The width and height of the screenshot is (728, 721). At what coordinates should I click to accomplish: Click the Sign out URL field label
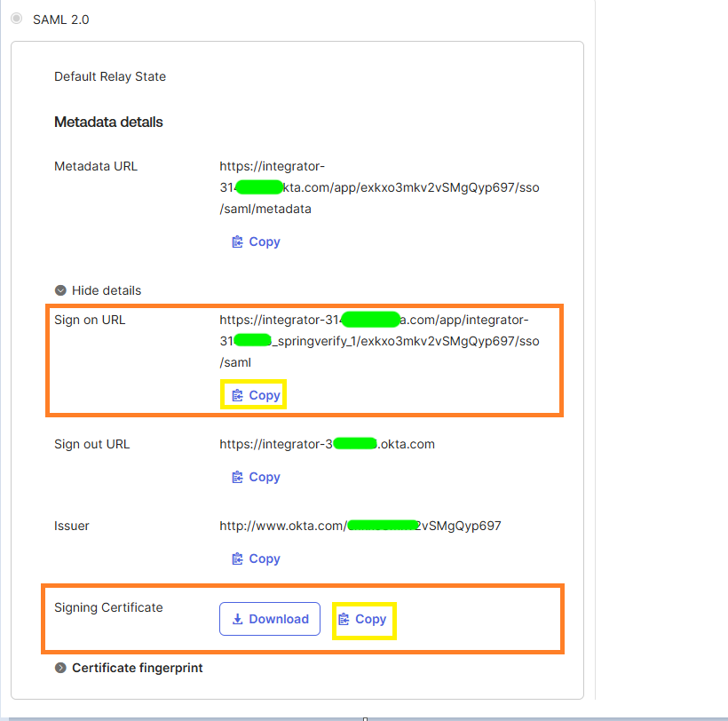pos(91,444)
